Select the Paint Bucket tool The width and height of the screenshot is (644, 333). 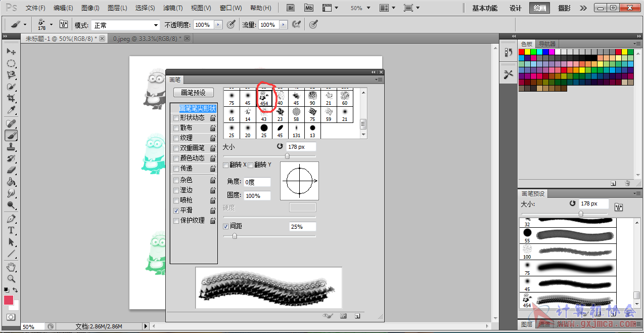[x=11, y=182]
